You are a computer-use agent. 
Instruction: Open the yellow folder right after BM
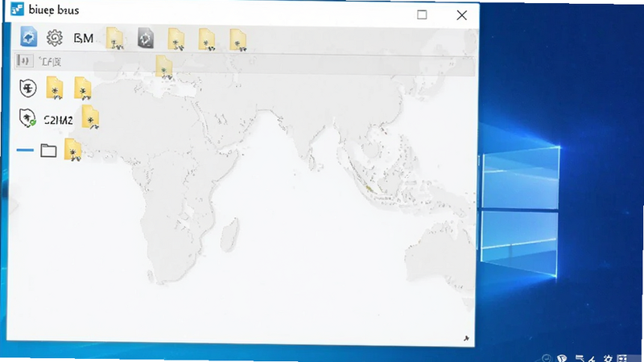click(x=114, y=39)
